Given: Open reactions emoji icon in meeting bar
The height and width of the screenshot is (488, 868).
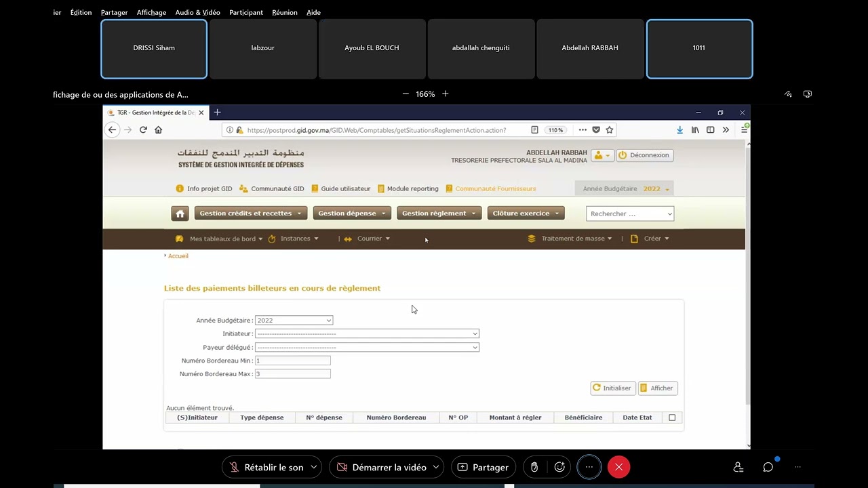Looking at the screenshot, I should pyautogui.click(x=559, y=467).
